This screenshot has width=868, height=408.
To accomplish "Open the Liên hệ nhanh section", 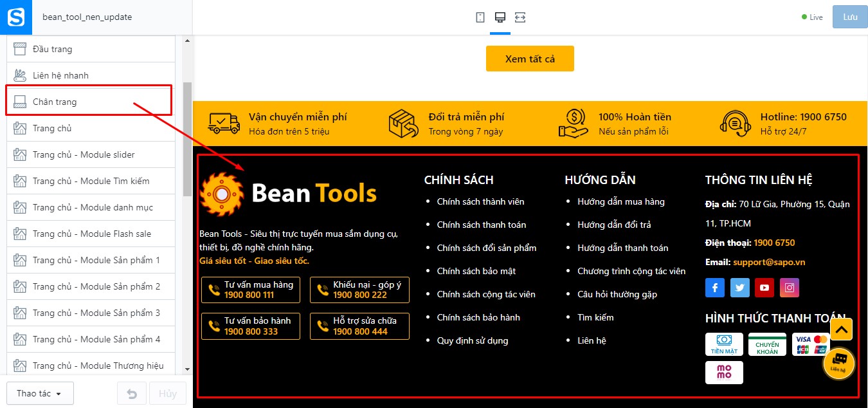I will point(91,75).
